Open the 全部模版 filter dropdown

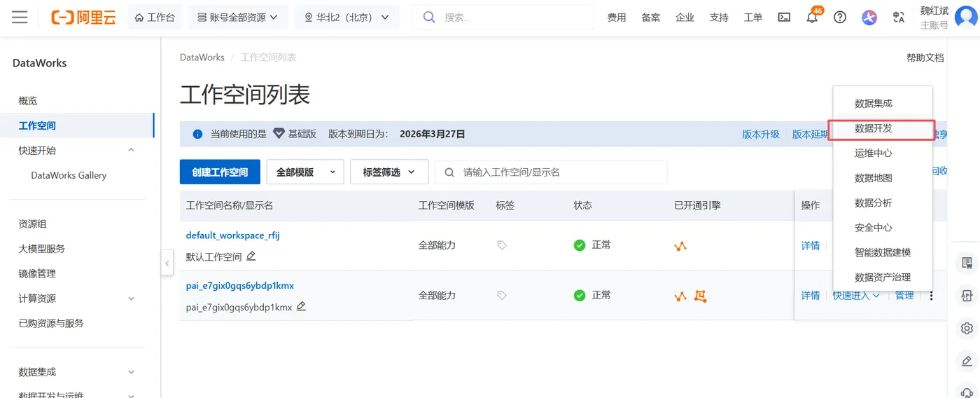305,172
